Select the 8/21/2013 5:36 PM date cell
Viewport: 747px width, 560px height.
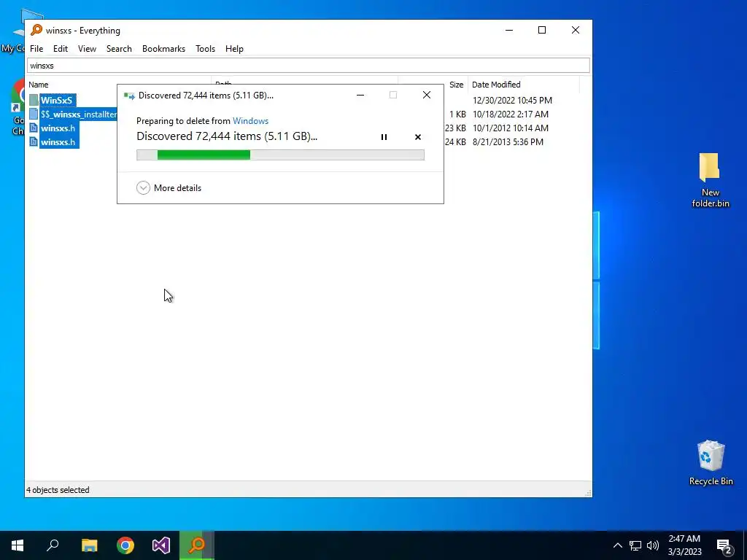coord(508,142)
